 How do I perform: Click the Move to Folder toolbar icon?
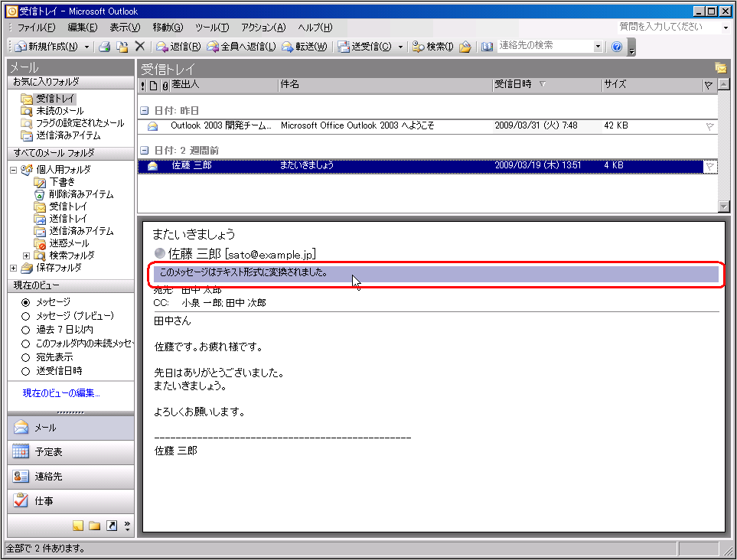pos(122,47)
